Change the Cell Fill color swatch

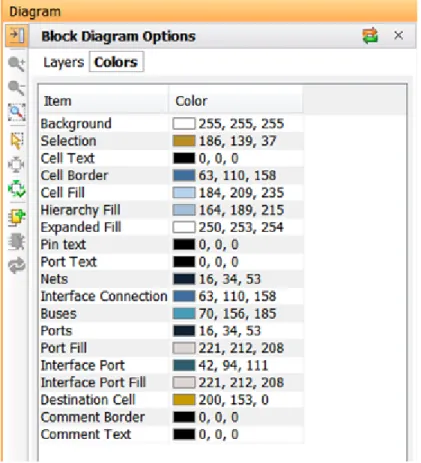click(184, 193)
